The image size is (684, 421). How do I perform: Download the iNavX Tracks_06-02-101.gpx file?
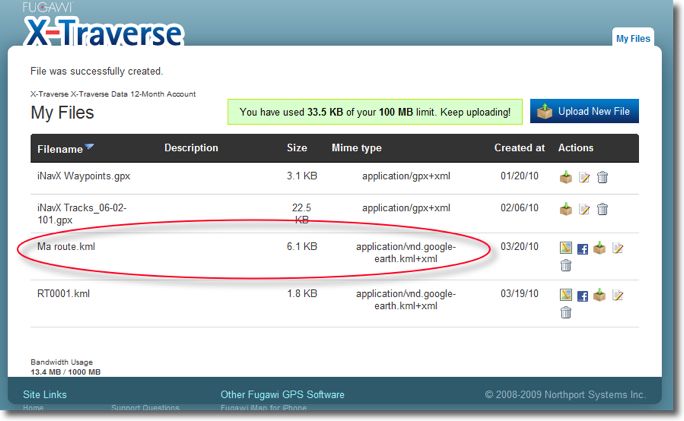click(x=566, y=209)
